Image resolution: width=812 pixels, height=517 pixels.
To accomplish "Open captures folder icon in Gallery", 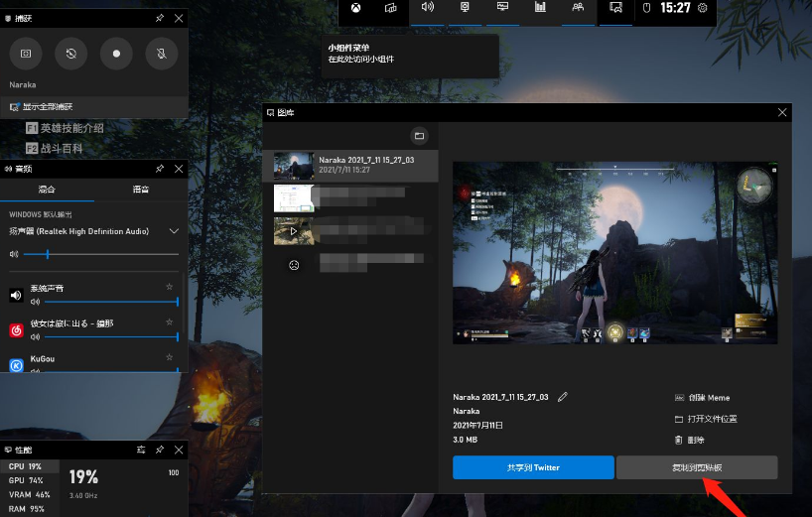I will (420, 136).
